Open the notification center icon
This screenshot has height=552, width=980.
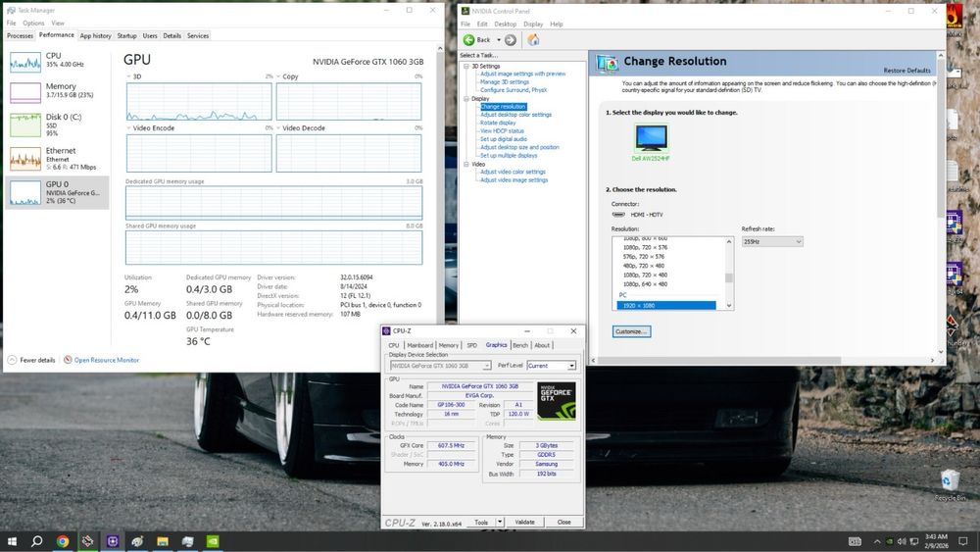[x=963, y=541]
